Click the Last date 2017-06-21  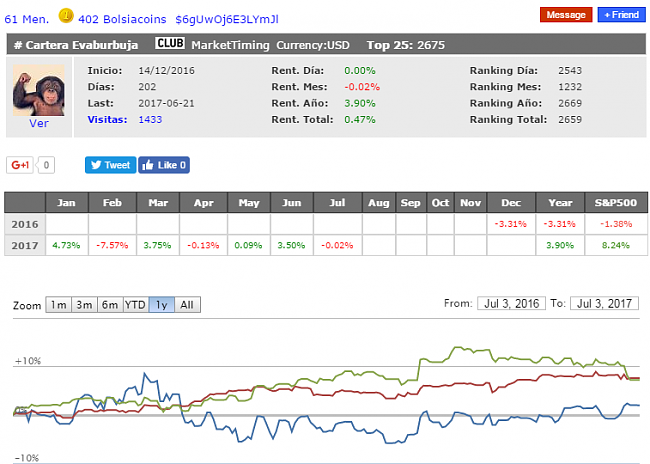[x=166, y=103]
